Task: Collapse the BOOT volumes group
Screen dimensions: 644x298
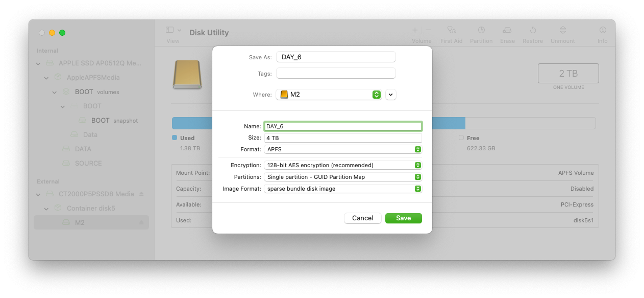Action: (x=55, y=92)
